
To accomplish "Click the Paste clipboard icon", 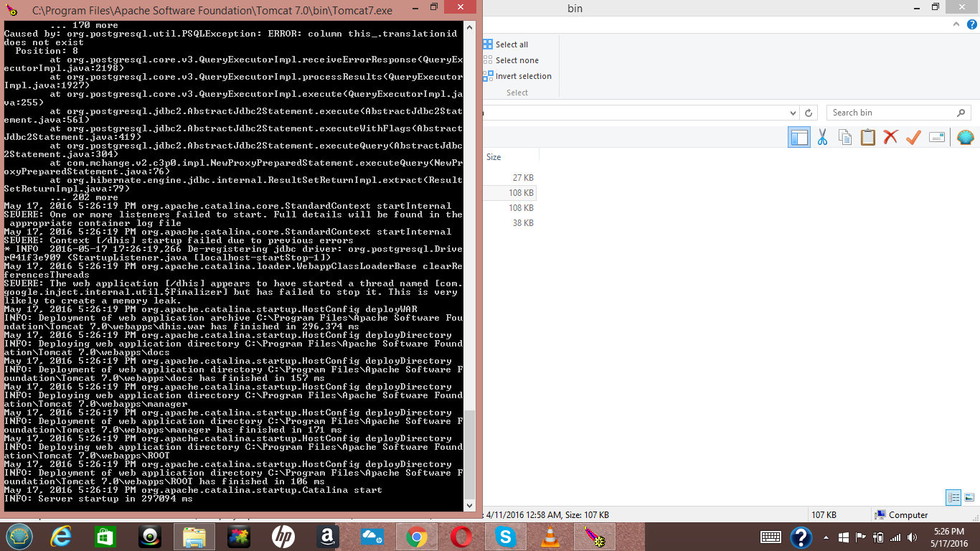I will point(867,137).
